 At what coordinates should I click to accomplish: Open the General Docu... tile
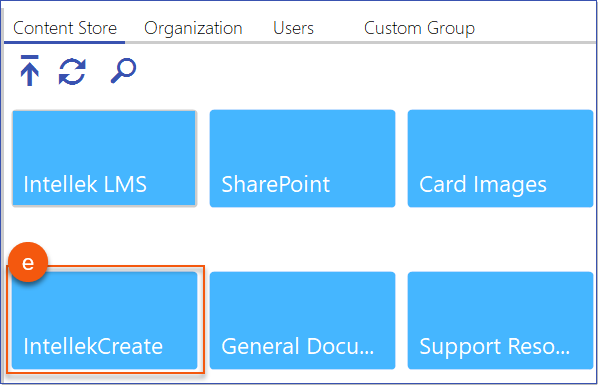click(x=302, y=320)
